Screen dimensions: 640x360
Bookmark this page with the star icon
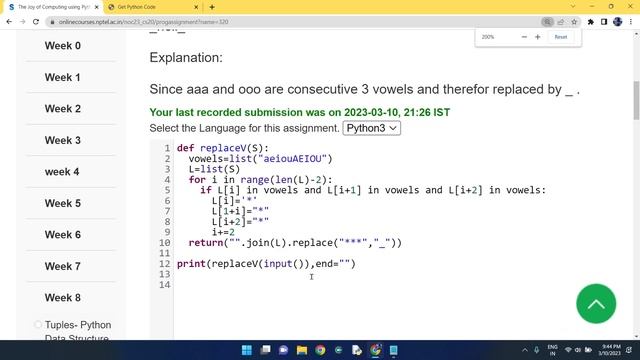tap(574, 22)
